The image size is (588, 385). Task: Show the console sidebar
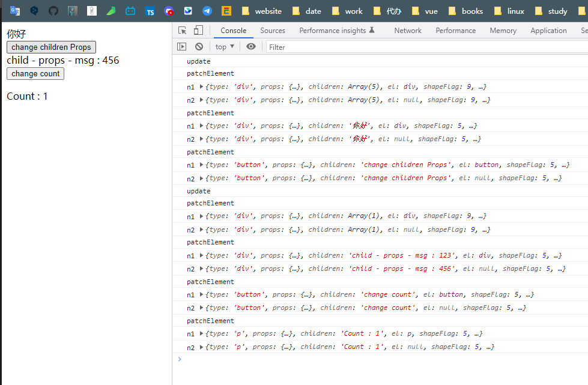(181, 46)
